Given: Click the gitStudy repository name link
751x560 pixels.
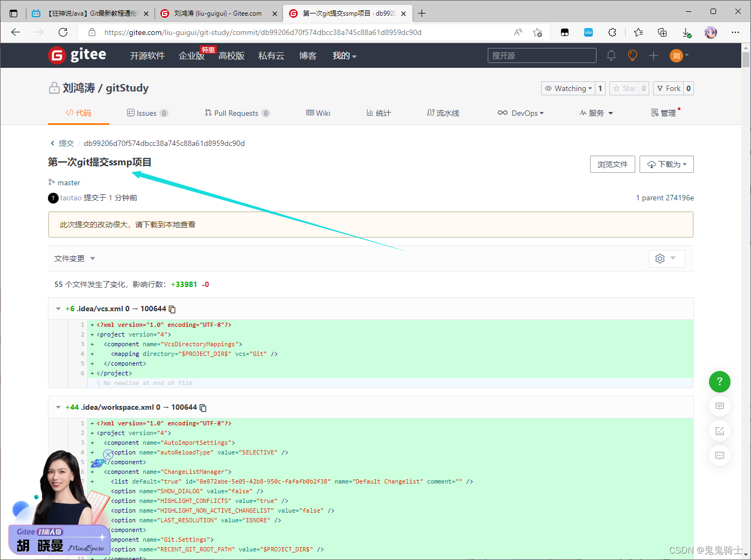Looking at the screenshot, I should tap(127, 88).
